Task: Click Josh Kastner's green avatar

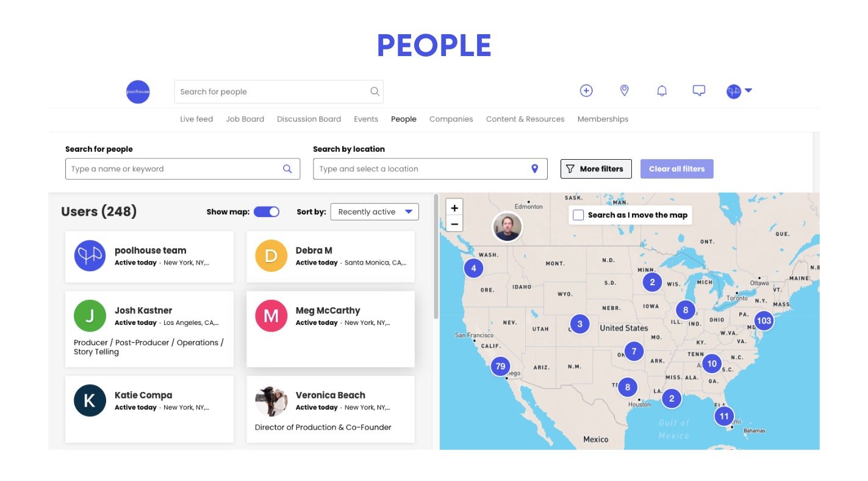Action: tap(90, 316)
